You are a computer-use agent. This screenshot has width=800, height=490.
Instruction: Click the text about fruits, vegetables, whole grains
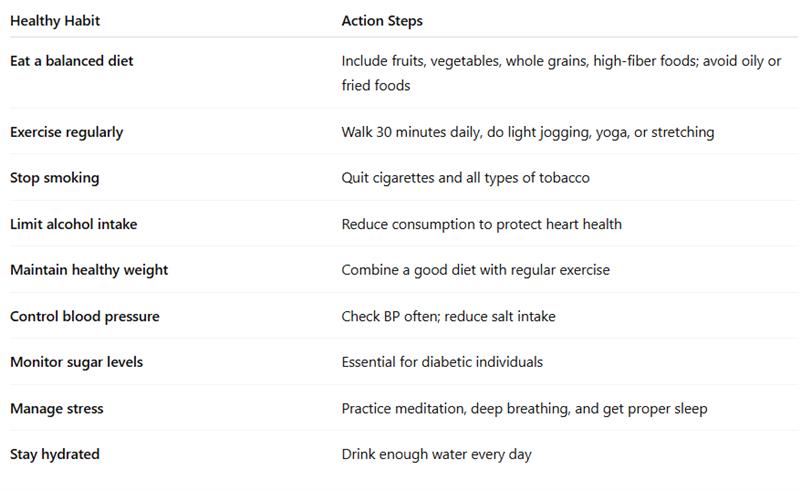pos(560,61)
